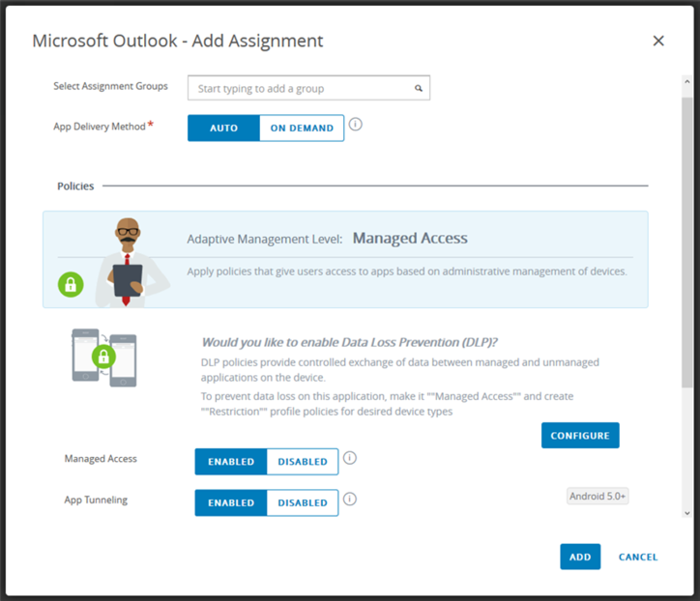Click the search magnifier in assignment groups field
The height and width of the screenshot is (601, 700).
[x=419, y=89]
